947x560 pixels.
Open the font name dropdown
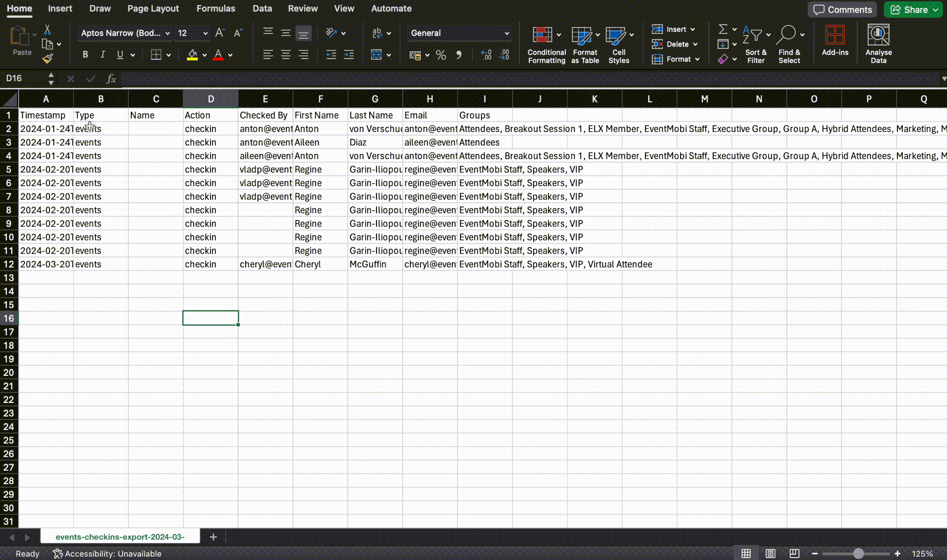(168, 33)
